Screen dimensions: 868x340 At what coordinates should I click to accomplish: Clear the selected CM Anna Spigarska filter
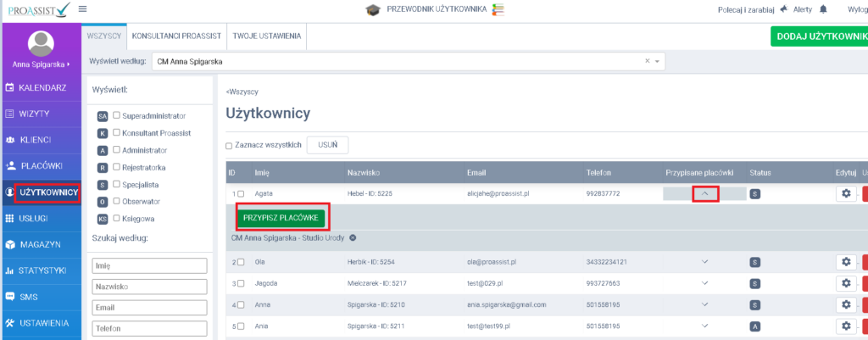tap(647, 61)
